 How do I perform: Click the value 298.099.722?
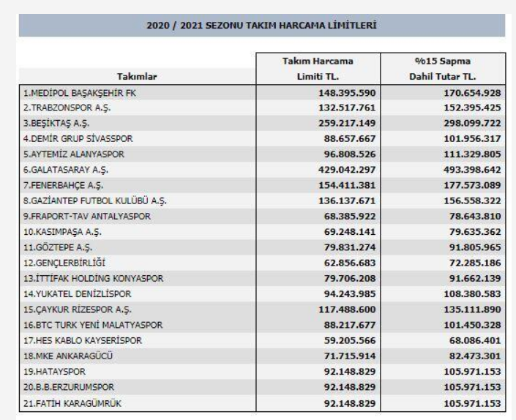[472, 124]
